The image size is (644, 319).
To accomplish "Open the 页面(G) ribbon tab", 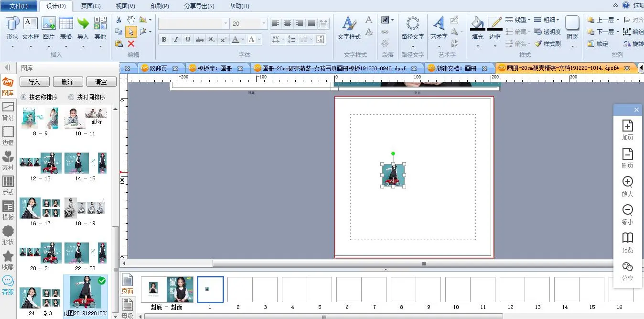I will 91,6.
